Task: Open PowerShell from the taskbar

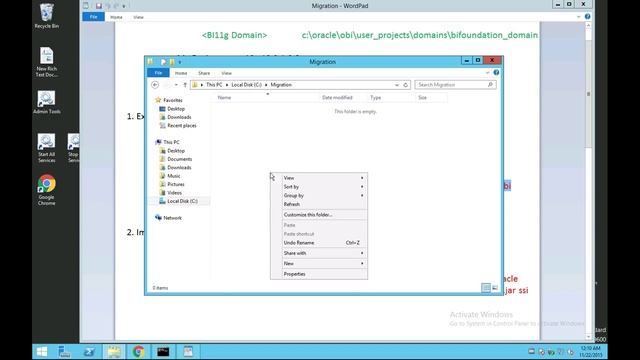Action: tap(89, 351)
